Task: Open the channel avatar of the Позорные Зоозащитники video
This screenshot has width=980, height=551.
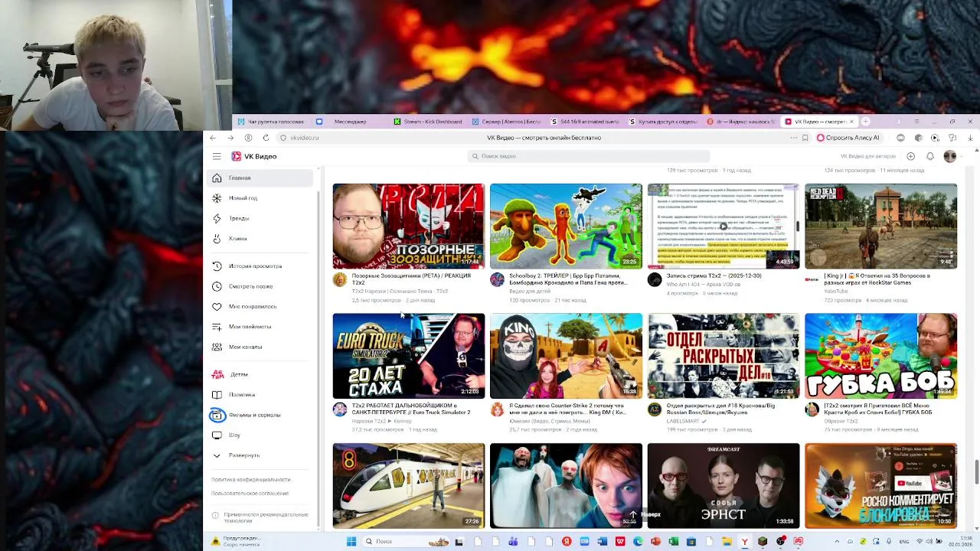Action: pos(340,279)
